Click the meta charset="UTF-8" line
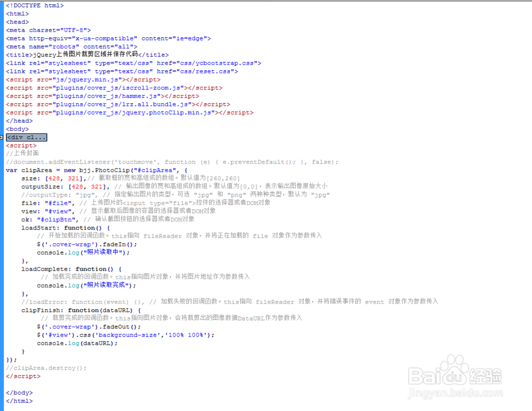The height and width of the screenshot is (411, 532). [48, 30]
